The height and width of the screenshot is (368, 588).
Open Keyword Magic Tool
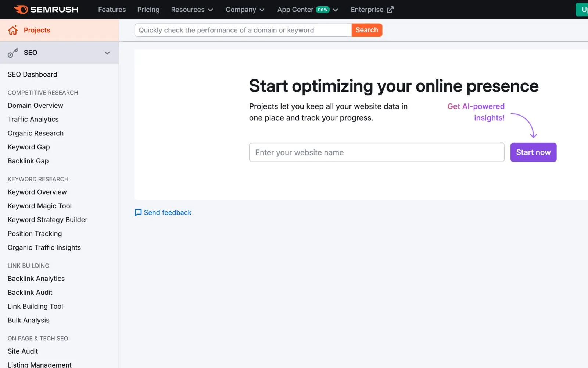(x=40, y=206)
